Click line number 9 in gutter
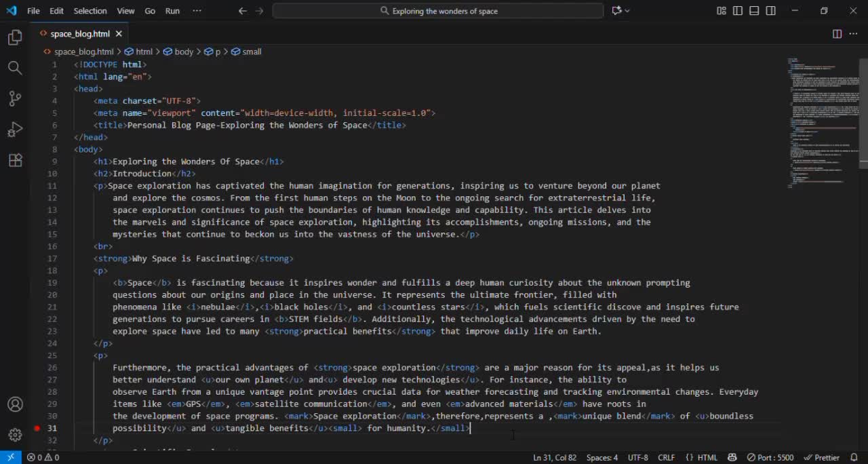The height and width of the screenshot is (464, 868). point(54,161)
